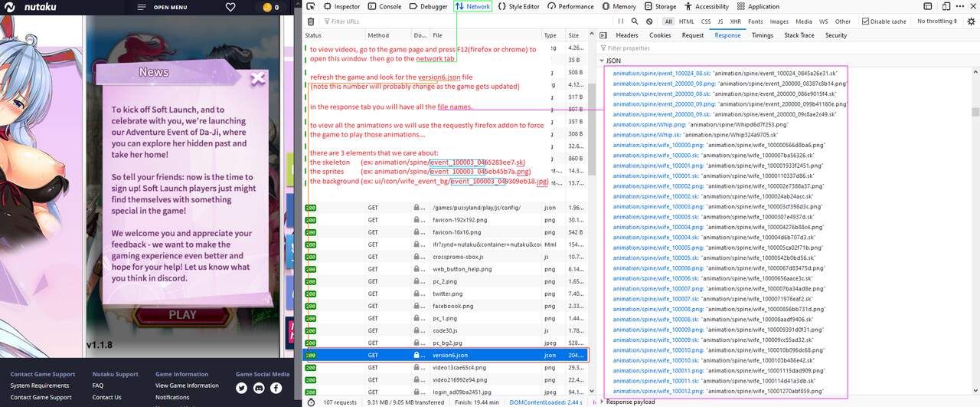The image size is (980, 407).
Task: Click the trash icon to clear requests
Action: pyautogui.click(x=311, y=21)
